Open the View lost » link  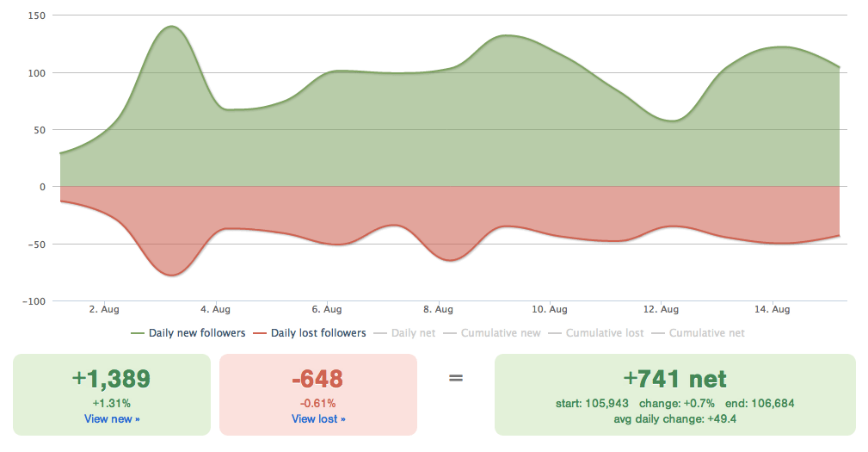point(318,418)
